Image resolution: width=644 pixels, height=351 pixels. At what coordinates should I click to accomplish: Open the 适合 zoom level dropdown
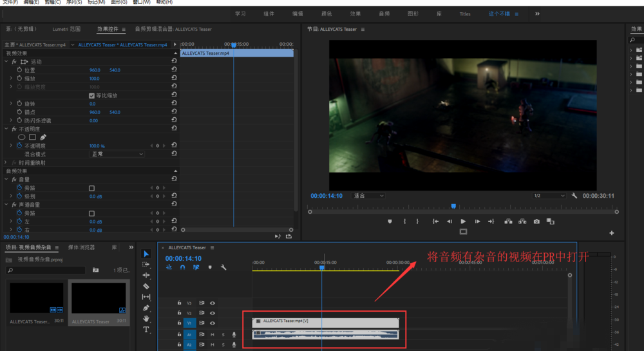click(x=368, y=196)
